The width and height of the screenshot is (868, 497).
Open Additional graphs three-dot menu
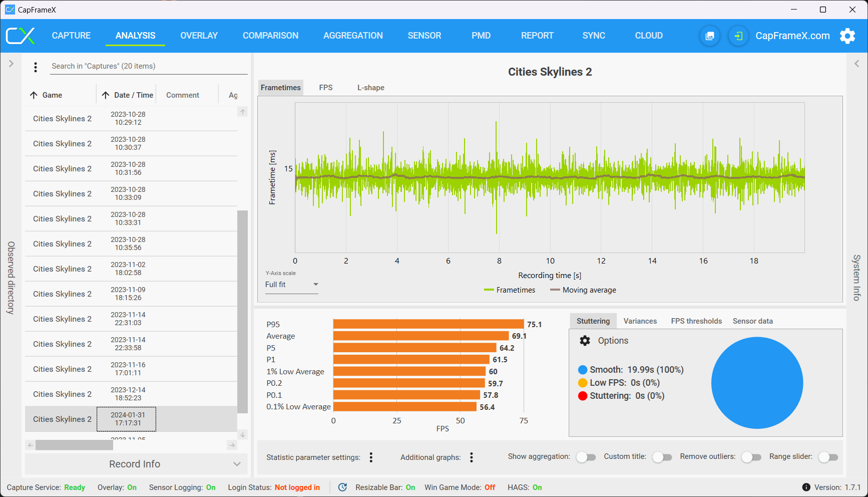pyautogui.click(x=472, y=457)
